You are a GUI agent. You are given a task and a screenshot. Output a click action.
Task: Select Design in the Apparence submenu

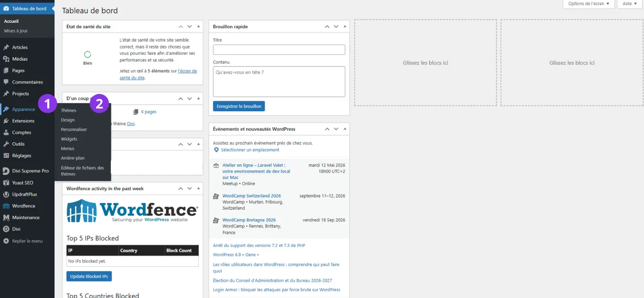68,120
